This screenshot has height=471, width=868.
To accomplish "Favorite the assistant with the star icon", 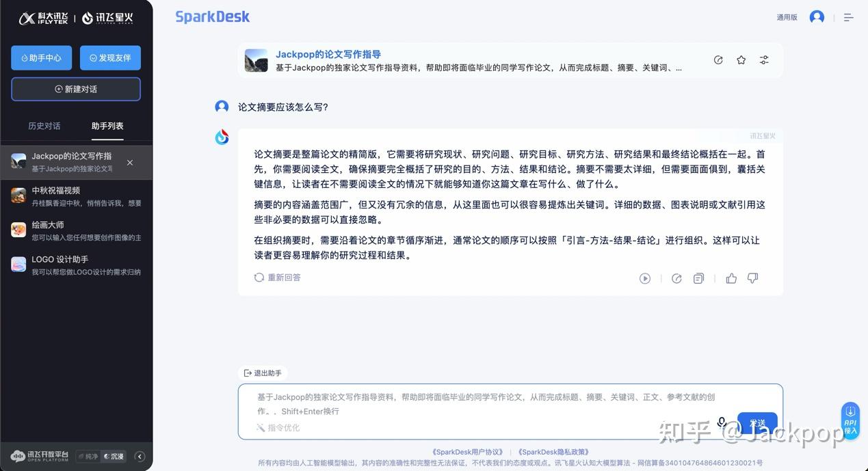I will 741,60.
